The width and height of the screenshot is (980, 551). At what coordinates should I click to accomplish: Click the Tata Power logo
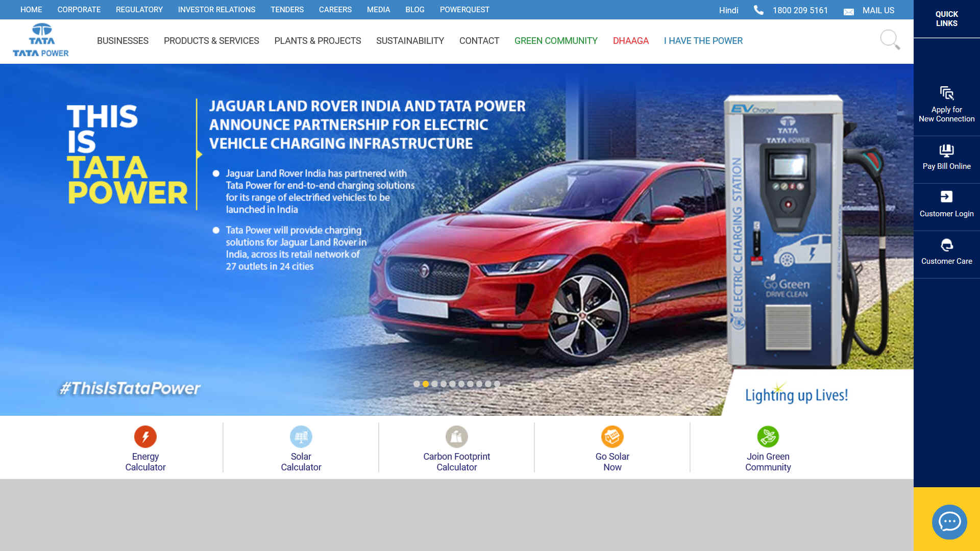click(x=41, y=40)
